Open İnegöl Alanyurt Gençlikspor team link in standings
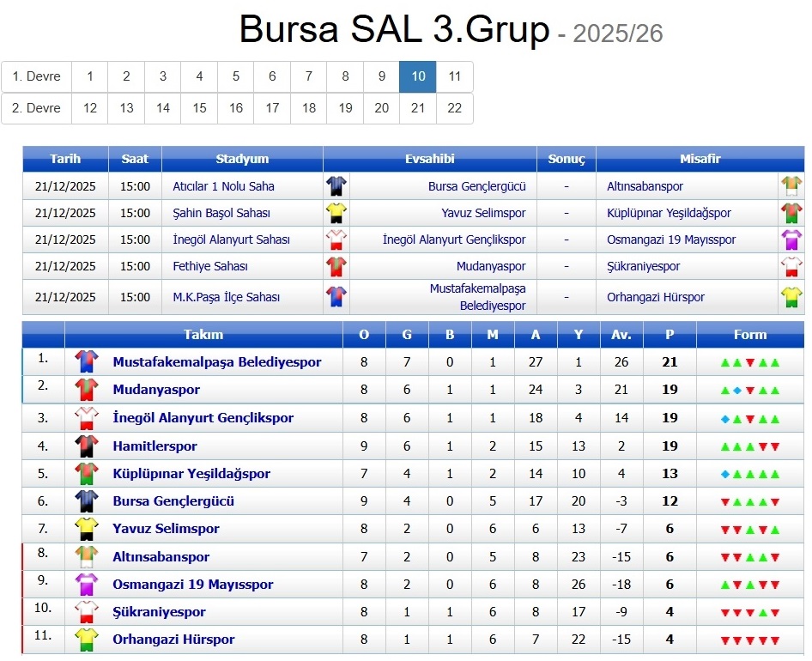Viewport: 812px width, 661px height. (x=203, y=418)
